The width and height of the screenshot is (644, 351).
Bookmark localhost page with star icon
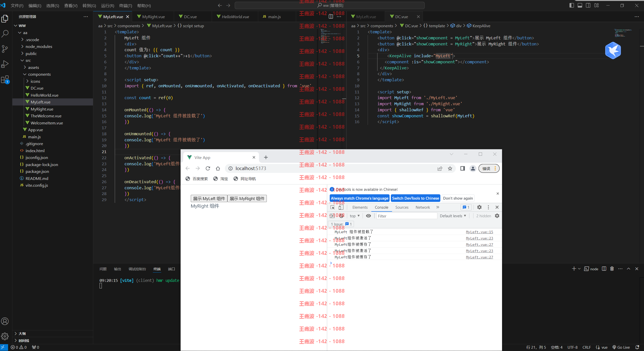click(450, 168)
